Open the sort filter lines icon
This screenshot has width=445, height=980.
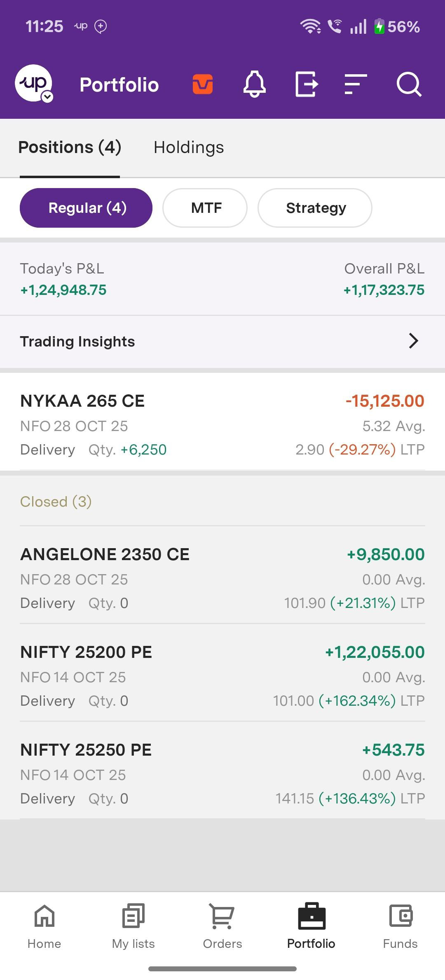coord(356,84)
